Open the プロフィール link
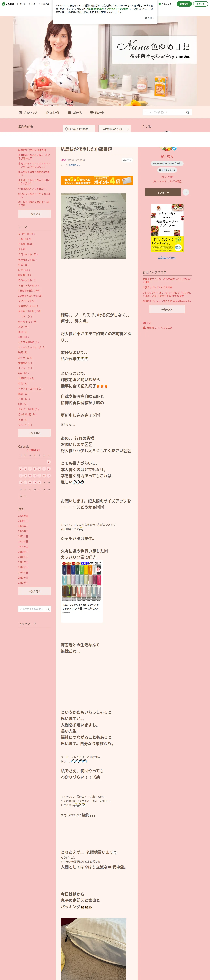 tap(160, 181)
